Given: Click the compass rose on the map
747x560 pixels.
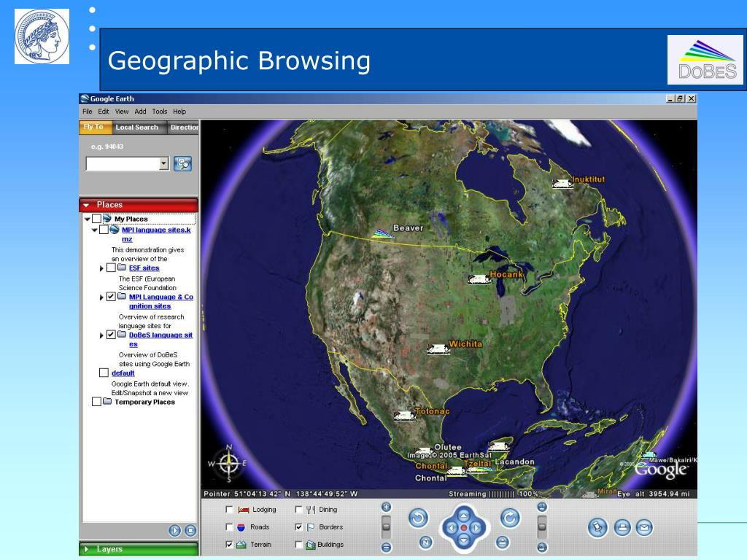Looking at the screenshot, I should 229,463.
